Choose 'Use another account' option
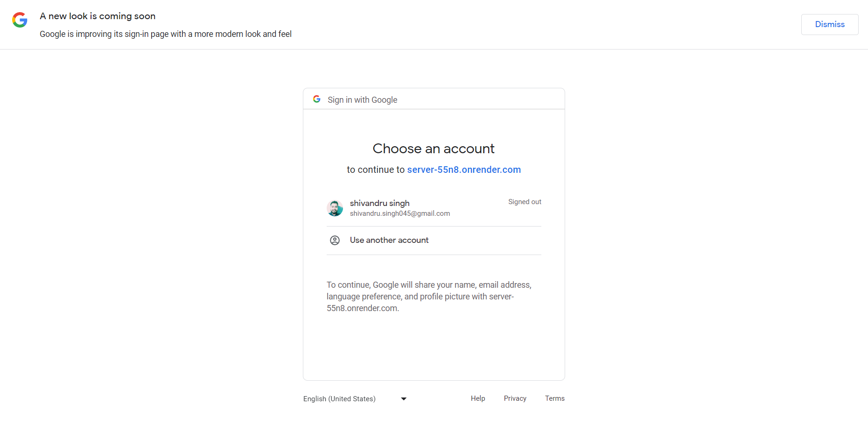 (x=389, y=240)
